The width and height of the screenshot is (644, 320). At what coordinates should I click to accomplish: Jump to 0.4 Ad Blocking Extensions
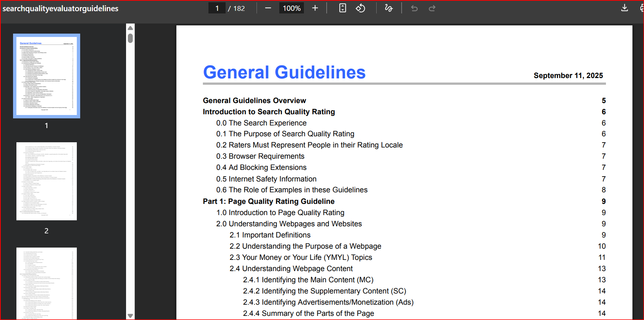pos(261,168)
